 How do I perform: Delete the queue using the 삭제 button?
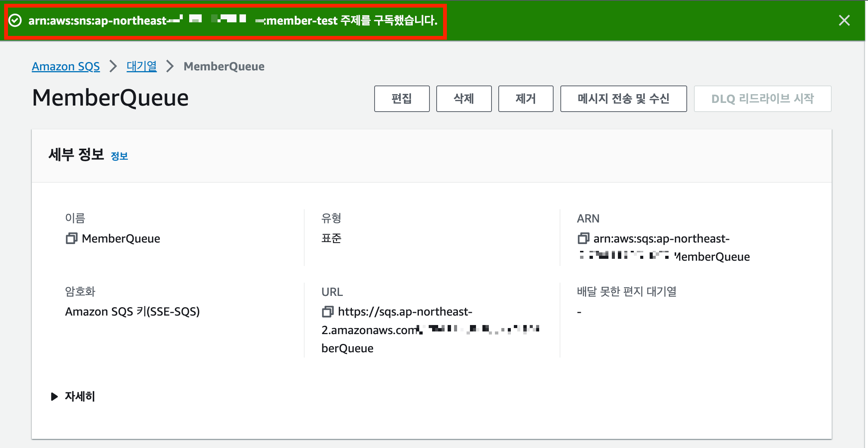point(464,99)
